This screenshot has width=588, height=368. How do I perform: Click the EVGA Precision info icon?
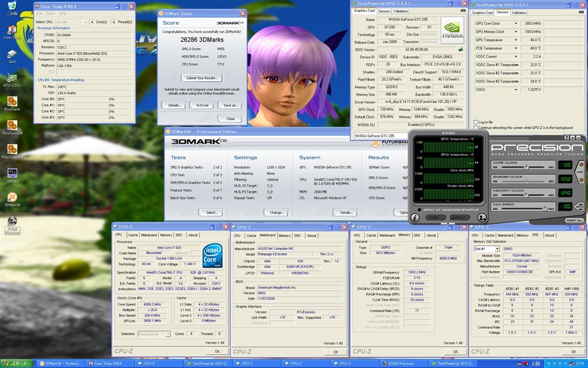415,218
